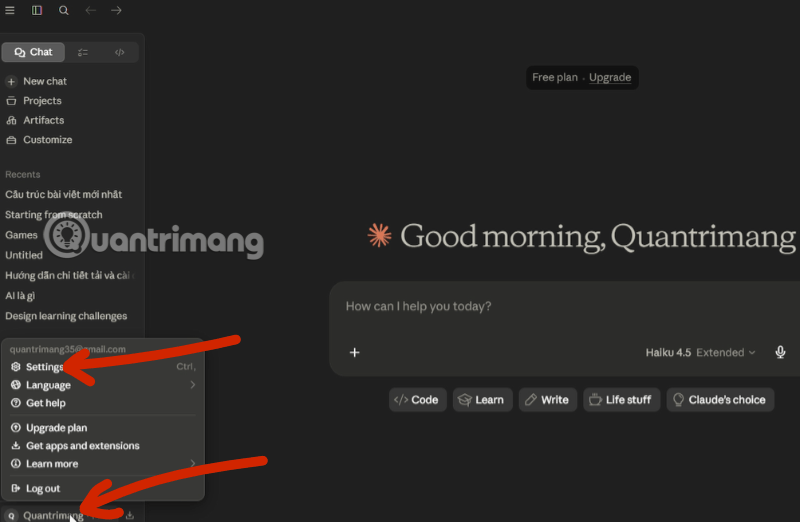Open recent chat 'Cấu trúc bài viết mới nhất'
The width and height of the screenshot is (800, 522).
(x=64, y=194)
